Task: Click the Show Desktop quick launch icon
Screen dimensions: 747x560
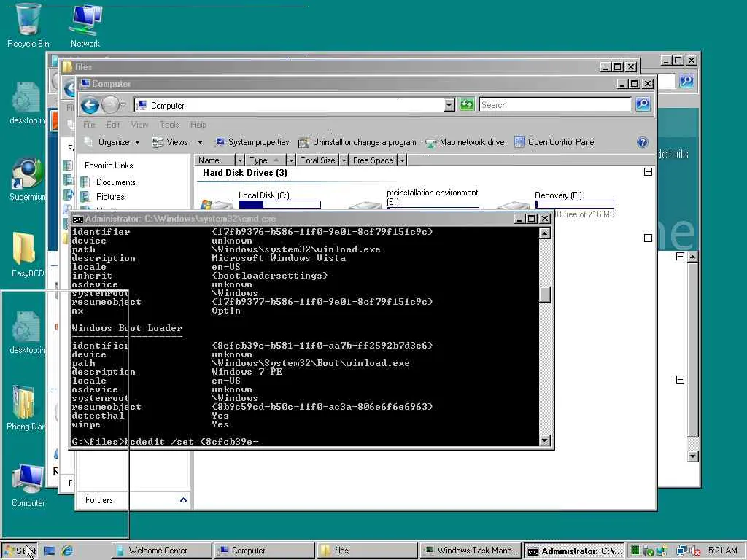Action: 50,551
